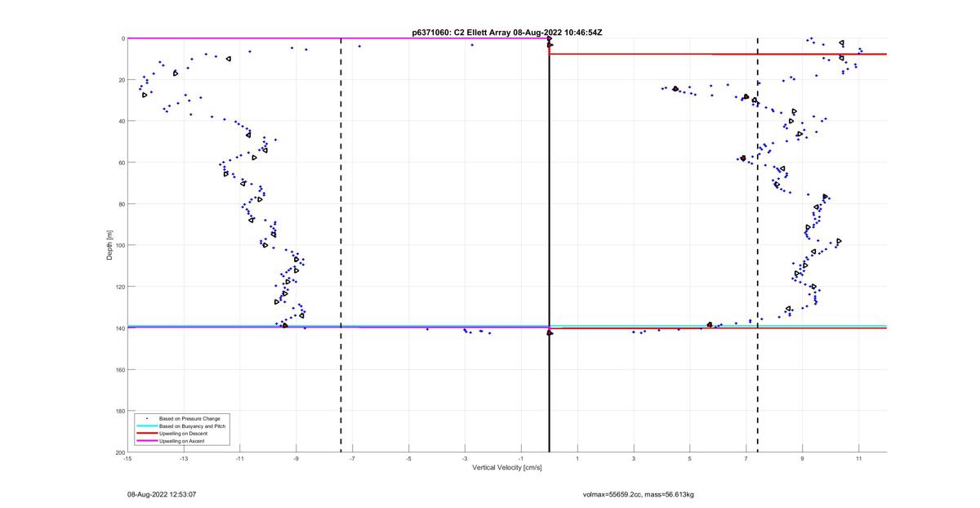Click y-axis tick label 160
The height and width of the screenshot is (508, 980).
[119, 370]
